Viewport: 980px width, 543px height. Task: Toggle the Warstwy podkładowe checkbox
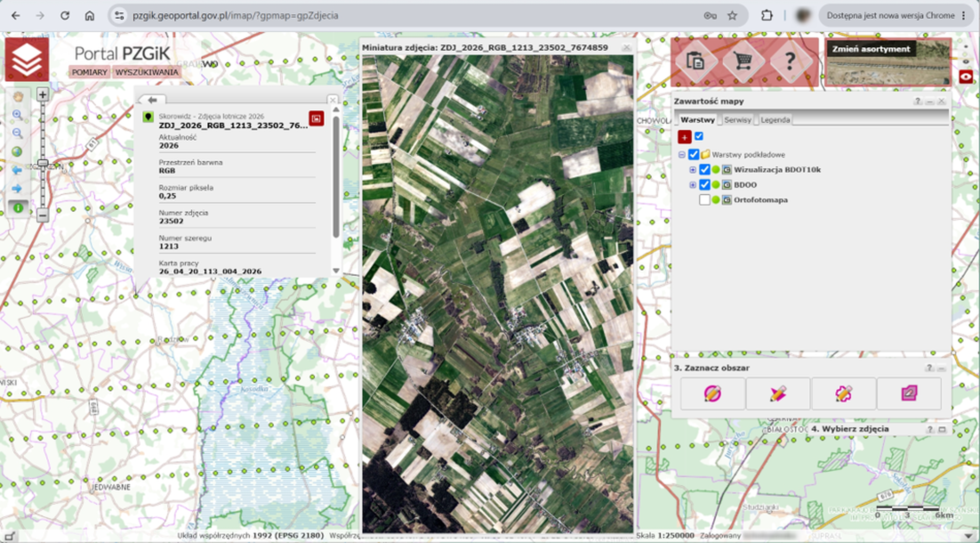click(693, 155)
